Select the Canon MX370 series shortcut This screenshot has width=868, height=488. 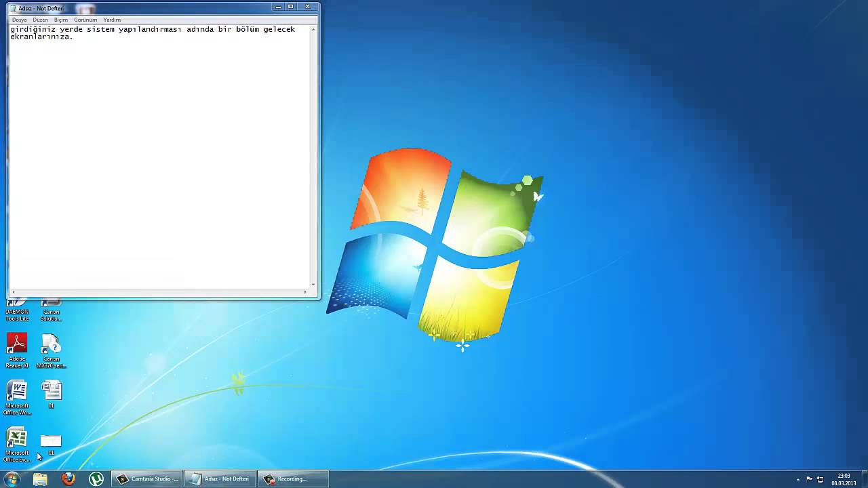(x=51, y=351)
